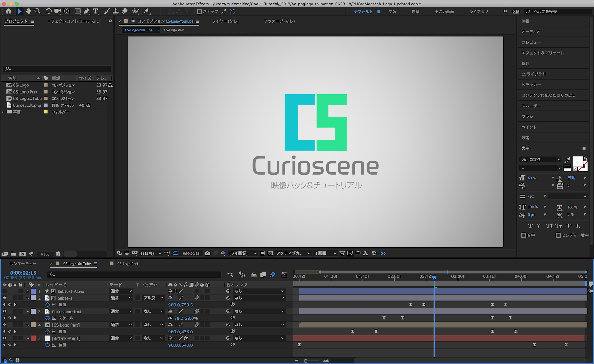Enable the 合字 checkbox
This screenshot has height=364, width=594.
(x=524, y=235)
